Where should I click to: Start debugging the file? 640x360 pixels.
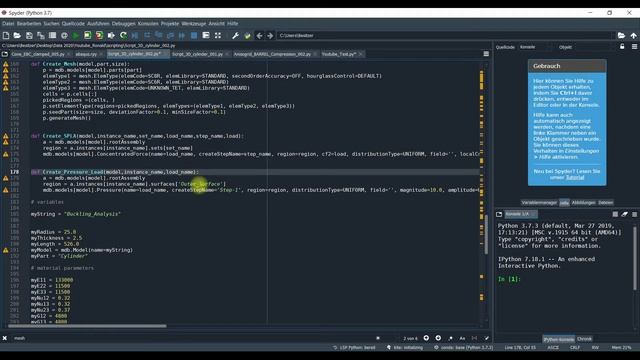pos(135,36)
